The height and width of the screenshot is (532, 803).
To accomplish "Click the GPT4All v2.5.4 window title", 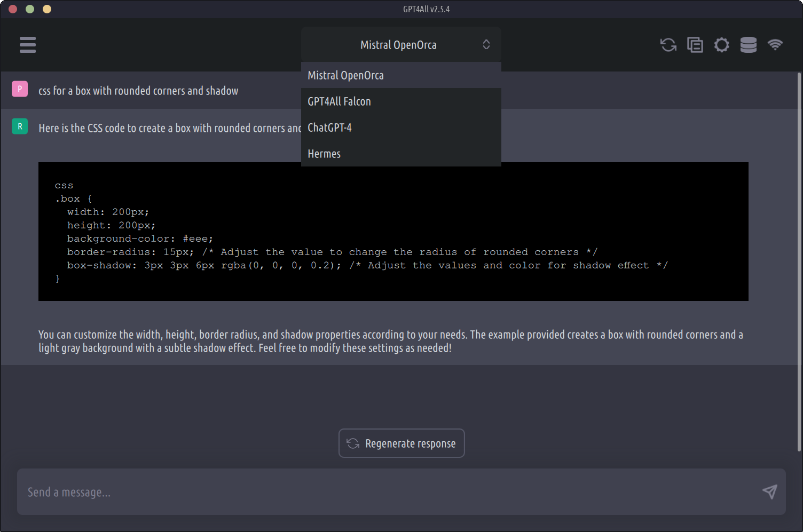I will [x=426, y=9].
